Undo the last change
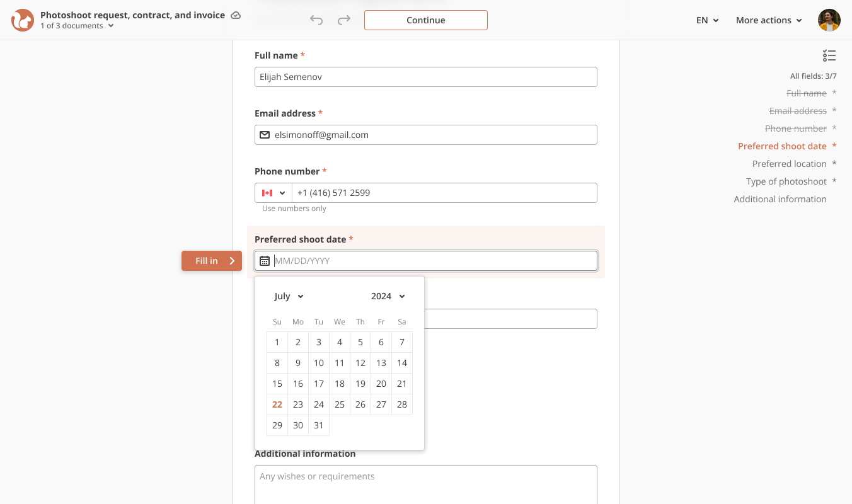852x504 pixels. [x=316, y=20]
